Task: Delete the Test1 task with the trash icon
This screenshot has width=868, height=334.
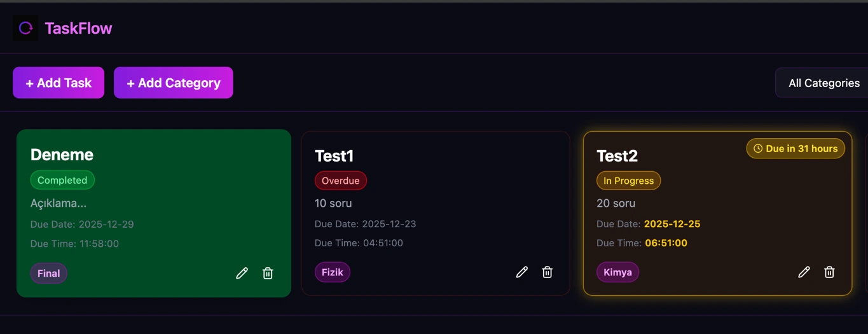Action: click(x=547, y=272)
